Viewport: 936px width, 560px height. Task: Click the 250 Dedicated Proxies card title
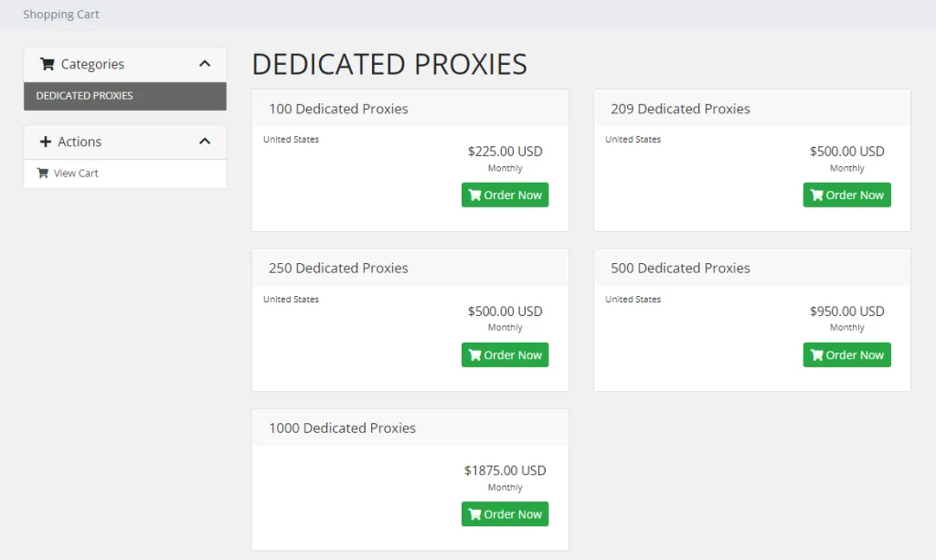(338, 268)
